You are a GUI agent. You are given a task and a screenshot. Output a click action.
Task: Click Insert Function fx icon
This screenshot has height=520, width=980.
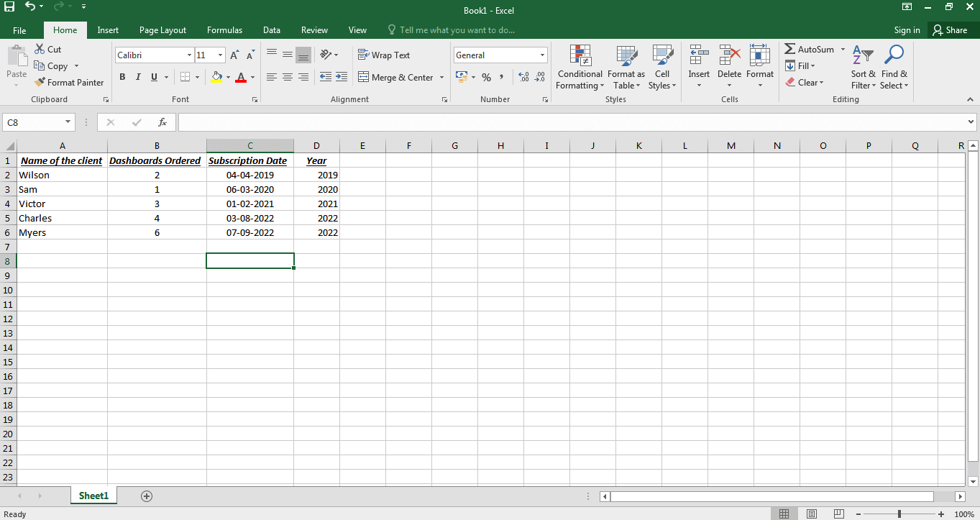pyautogui.click(x=162, y=122)
